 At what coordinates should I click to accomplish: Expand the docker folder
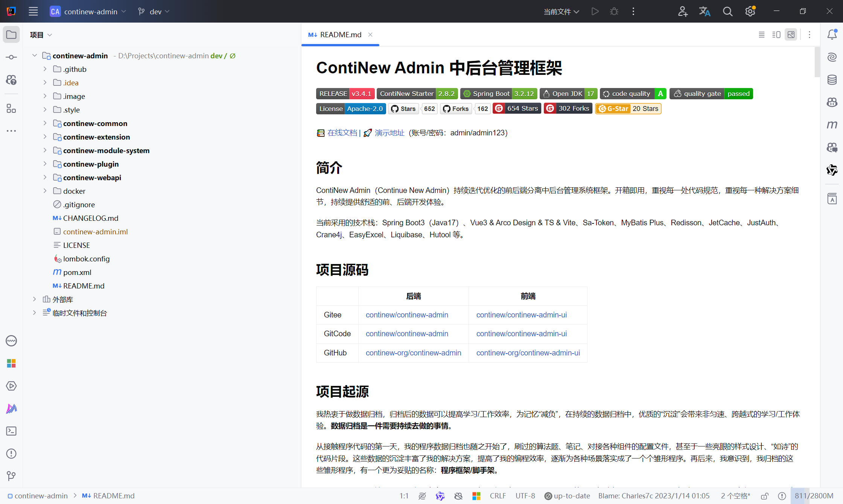point(45,191)
